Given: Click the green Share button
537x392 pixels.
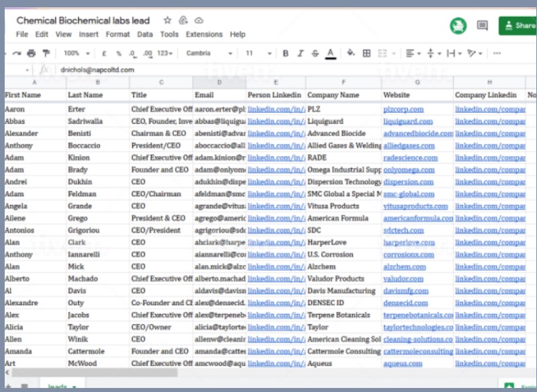Looking at the screenshot, I should pyautogui.click(x=518, y=26).
